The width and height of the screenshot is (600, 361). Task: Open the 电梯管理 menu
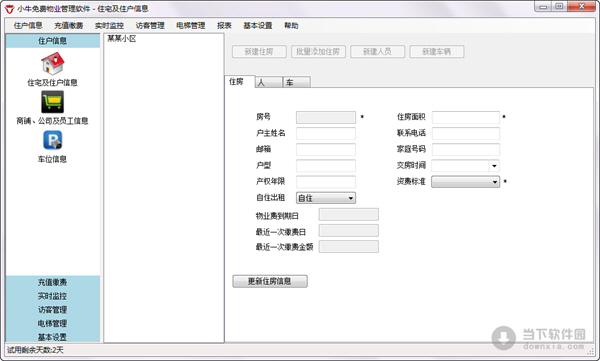point(191,26)
